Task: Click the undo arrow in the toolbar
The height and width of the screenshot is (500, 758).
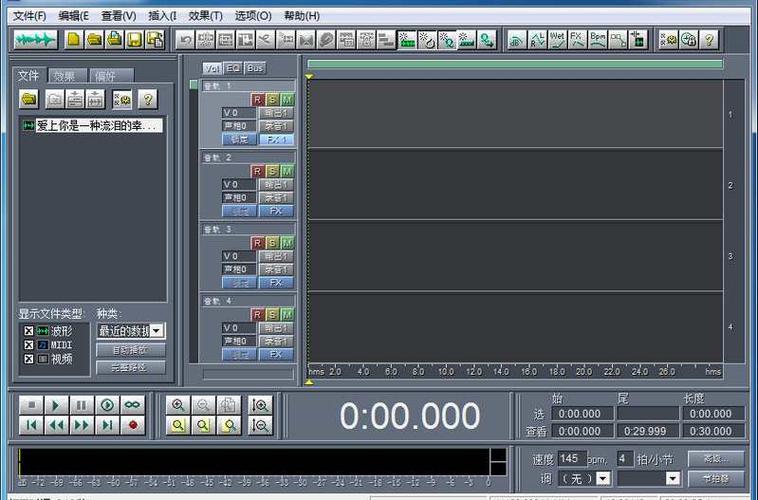Action: (185, 40)
